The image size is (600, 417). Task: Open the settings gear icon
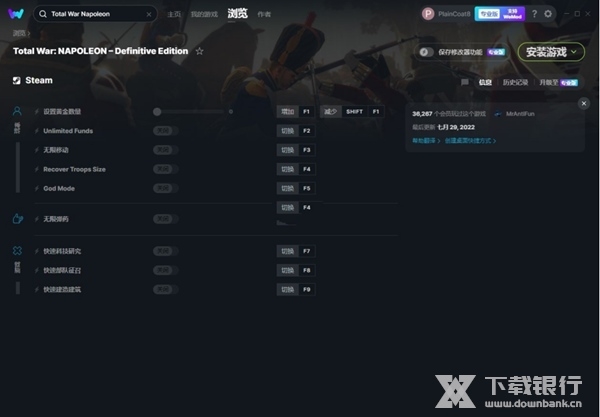coord(548,14)
